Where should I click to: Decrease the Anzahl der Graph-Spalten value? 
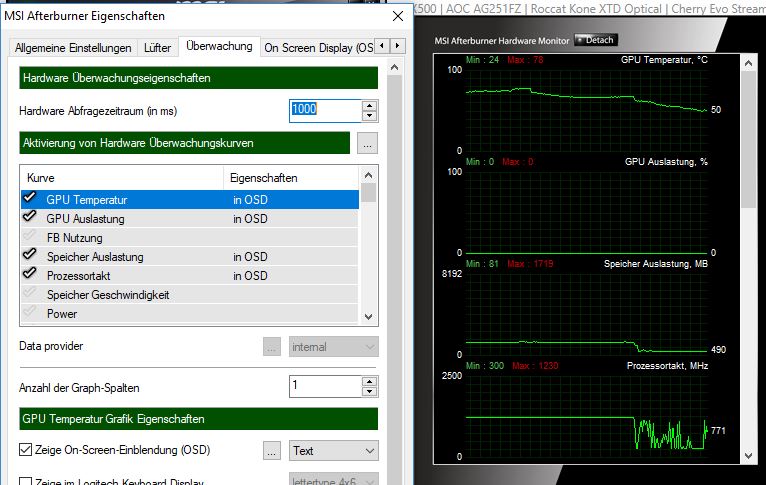370,392
